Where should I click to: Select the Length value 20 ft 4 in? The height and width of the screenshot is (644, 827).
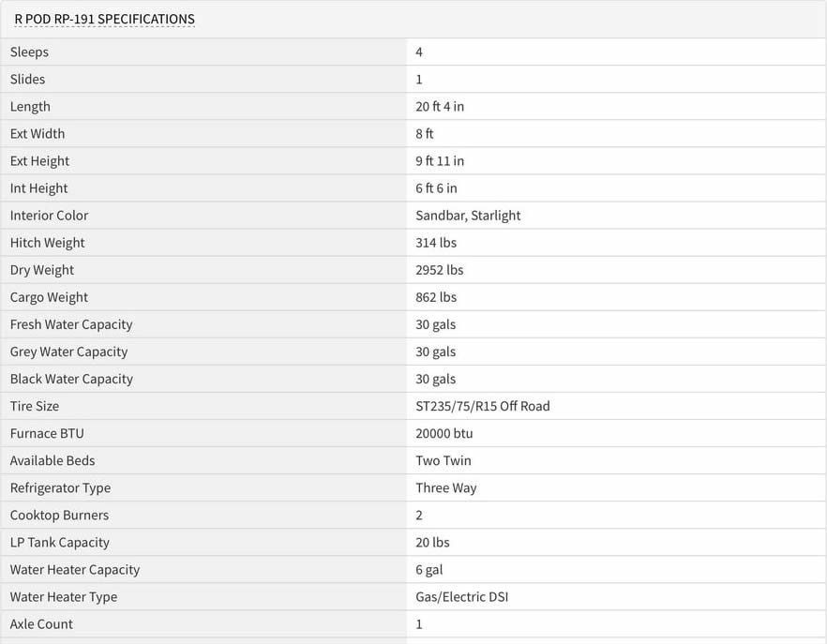click(x=440, y=107)
